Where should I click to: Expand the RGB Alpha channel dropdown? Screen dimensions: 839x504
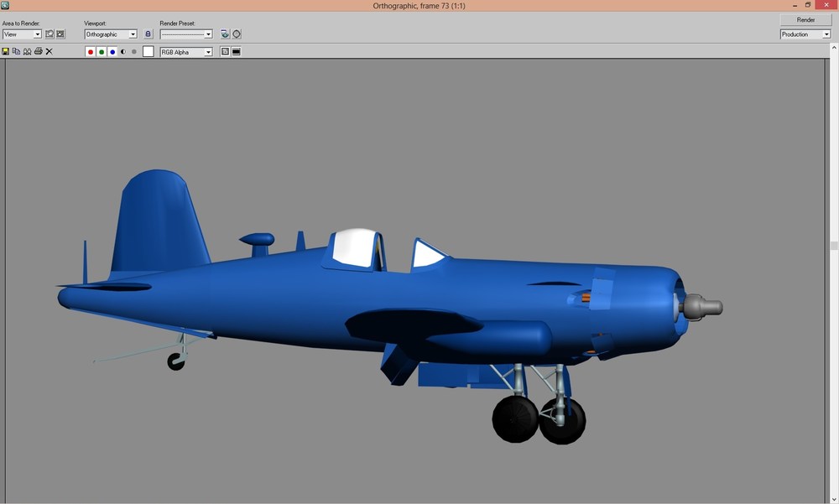(186, 52)
